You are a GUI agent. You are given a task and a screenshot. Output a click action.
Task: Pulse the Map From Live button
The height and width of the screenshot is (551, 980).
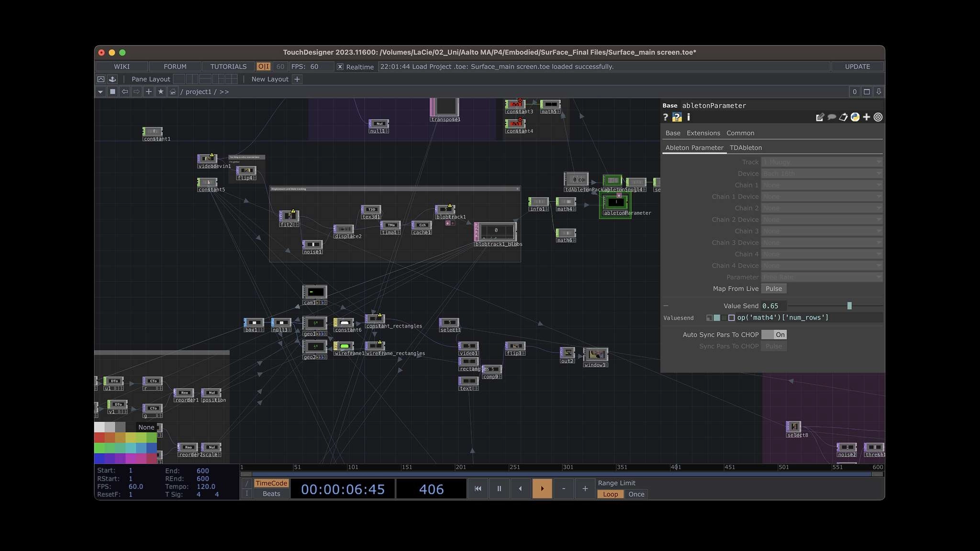pyautogui.click(x=774, y=288)
